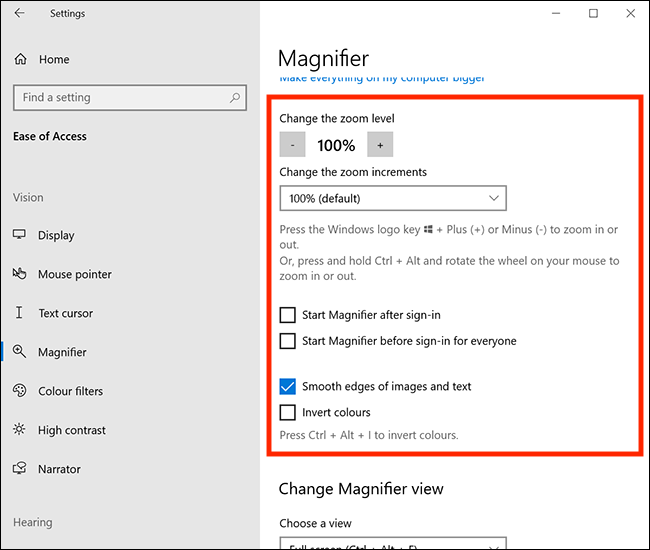Select the Text cursor icon
Viewport: 650px width, 550px height.
pyautogui.click(x=19, y=313)
